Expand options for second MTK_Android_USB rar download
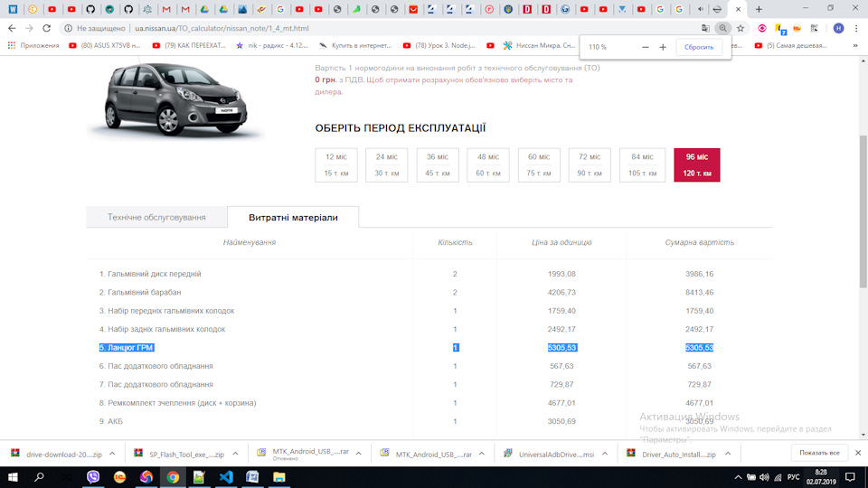868x488 pixels. (482, 454)
